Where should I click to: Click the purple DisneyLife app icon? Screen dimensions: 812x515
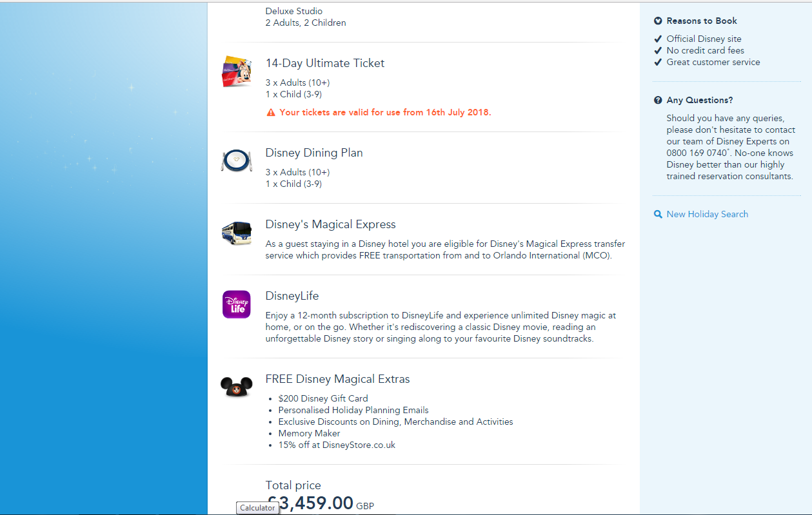(236, 304)
